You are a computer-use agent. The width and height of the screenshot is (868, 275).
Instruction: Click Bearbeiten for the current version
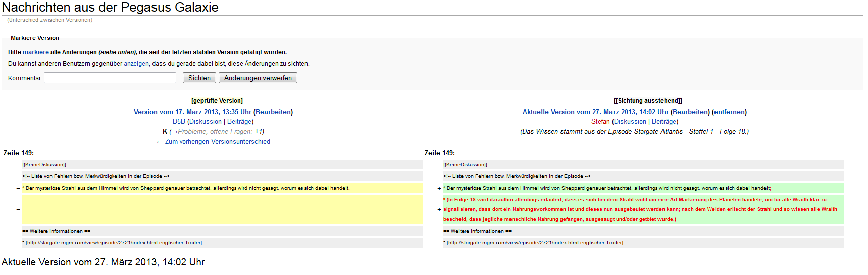tap(690, 112)
